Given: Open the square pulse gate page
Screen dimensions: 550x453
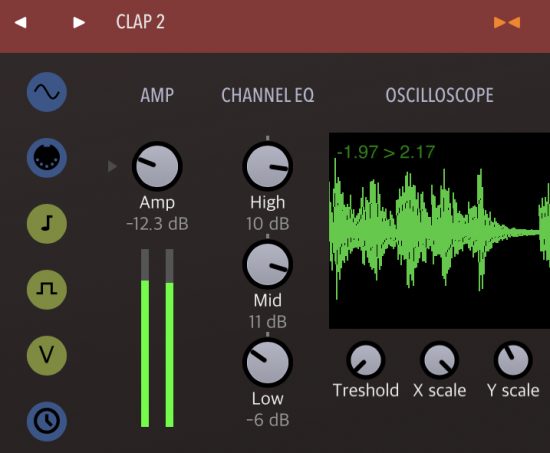Looking at the screenshot, I should click(47, 289).
